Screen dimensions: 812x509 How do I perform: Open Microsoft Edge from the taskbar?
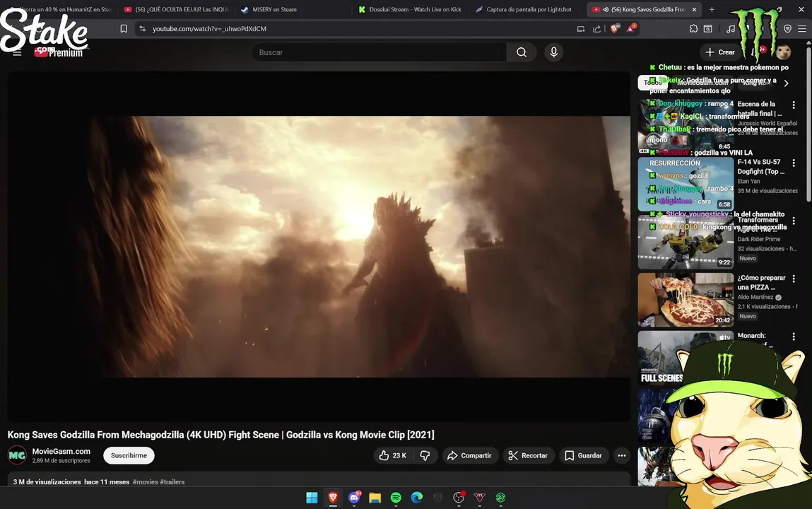point(417,498)
